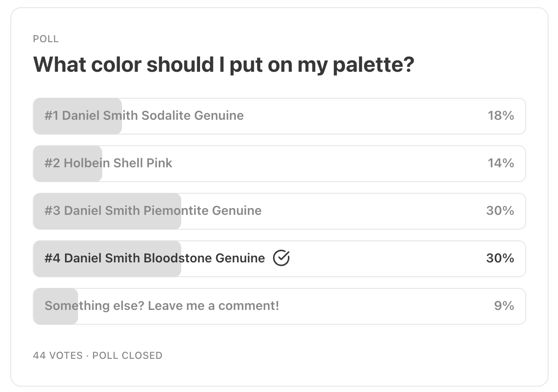Click the gray progress fill of Something else bar
The image size is (558, 392).
pos(56,317)
